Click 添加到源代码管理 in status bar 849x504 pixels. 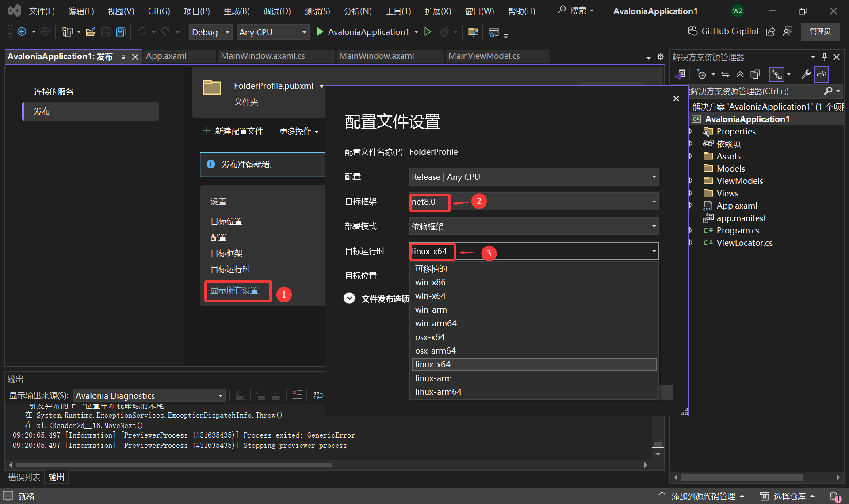click(701, 496)
